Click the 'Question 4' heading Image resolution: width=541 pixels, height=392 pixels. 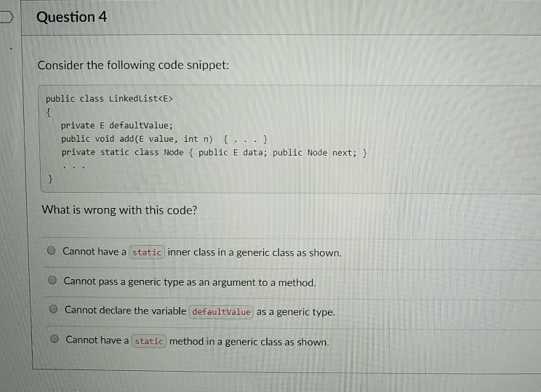click(x=72, y=17)
